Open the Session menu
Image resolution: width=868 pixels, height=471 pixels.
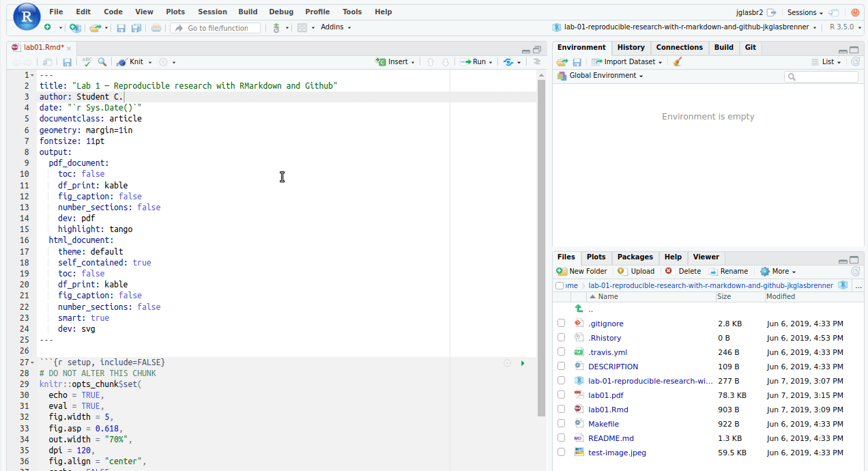coord(212,12)
